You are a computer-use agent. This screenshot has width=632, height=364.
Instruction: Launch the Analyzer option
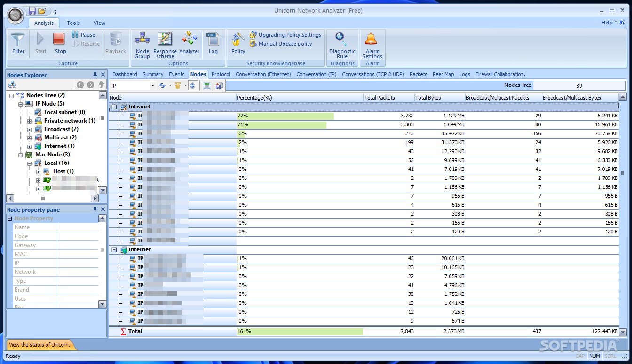coord(189,44)
